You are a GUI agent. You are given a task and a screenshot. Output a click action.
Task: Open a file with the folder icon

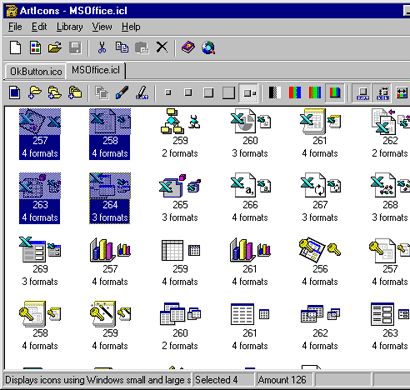pyautogui.click(x=55, y=47)
